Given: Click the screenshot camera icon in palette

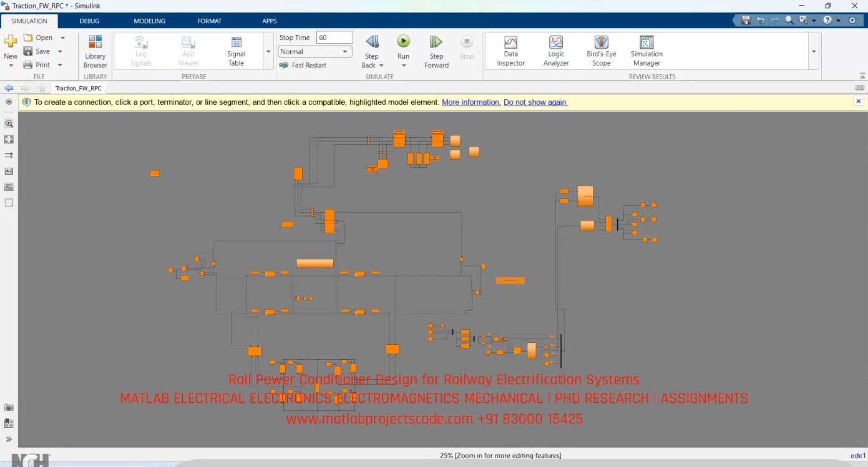Looking at the screenshot, I should point(9,407).
